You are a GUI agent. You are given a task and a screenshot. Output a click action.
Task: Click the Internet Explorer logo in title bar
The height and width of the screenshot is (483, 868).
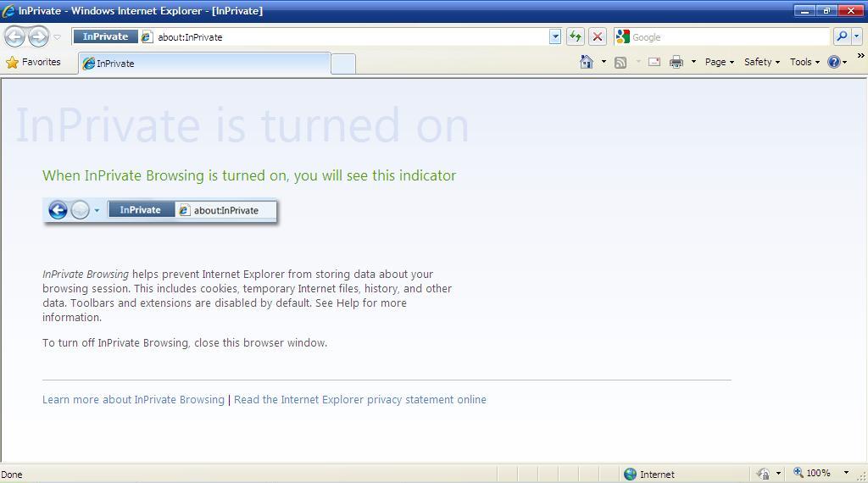coord(8,10)
